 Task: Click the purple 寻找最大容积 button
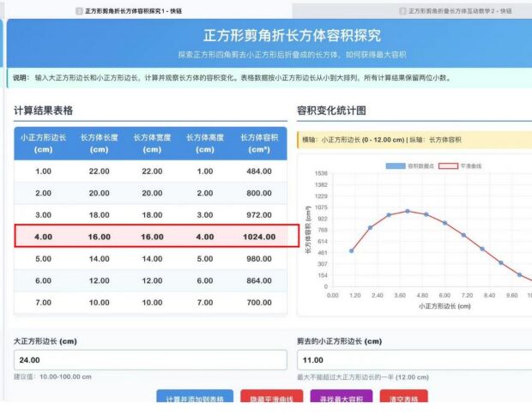pos(340,400)
